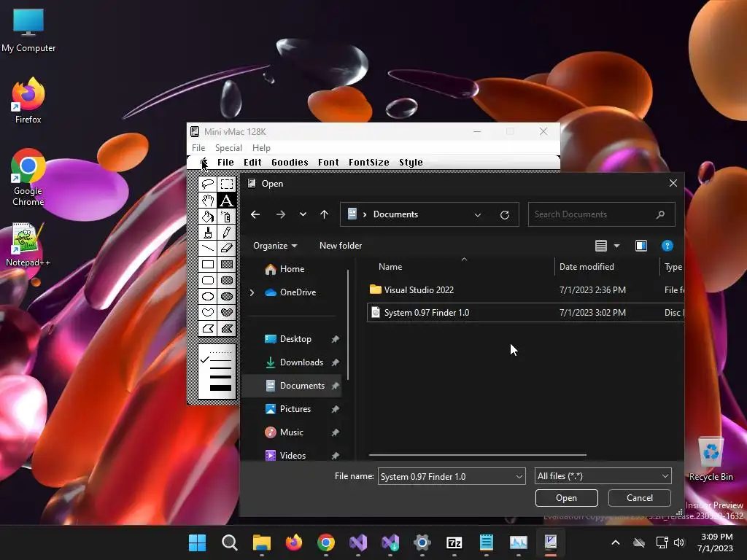This screenshot has height=560, width=747.
Task: Select the Spray Can tool
Action: pyautogui.click(x=227, y=217)
